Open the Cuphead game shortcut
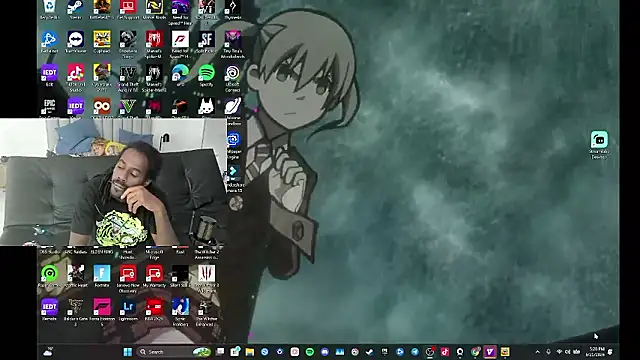640x360 pixels. 102,42
